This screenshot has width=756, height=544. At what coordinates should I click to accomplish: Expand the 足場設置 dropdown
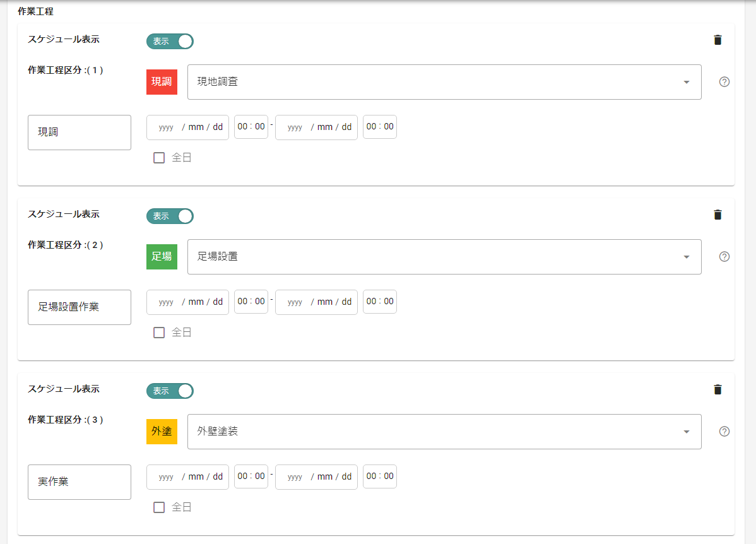444,257
